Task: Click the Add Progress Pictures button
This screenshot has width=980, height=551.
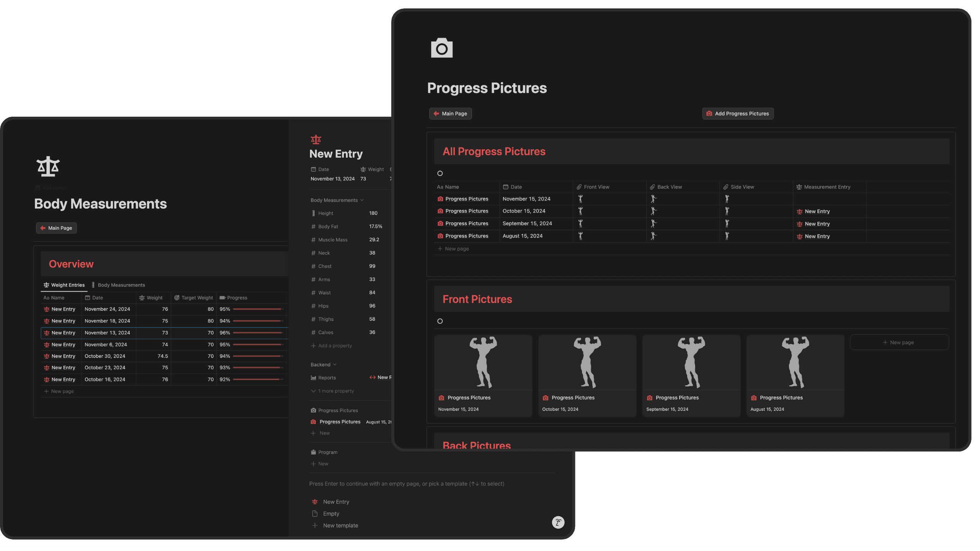Action: coord(738,114)
